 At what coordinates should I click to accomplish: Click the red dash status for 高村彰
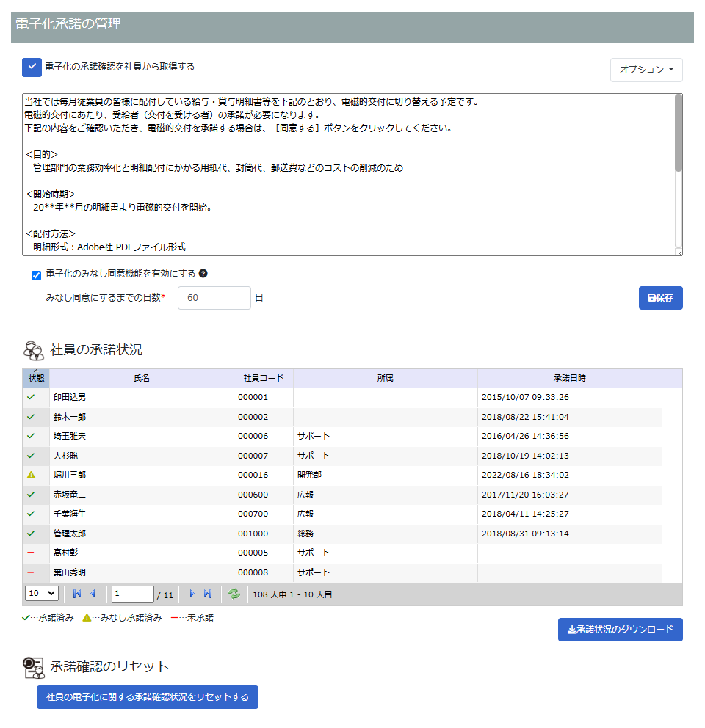click(31, 553)
